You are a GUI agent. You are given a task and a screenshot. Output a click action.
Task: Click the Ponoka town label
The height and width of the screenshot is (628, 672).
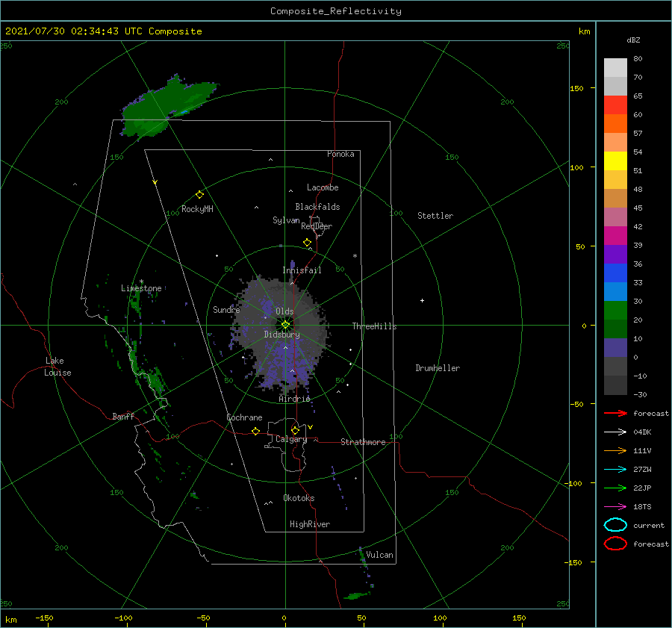point(340,154)
